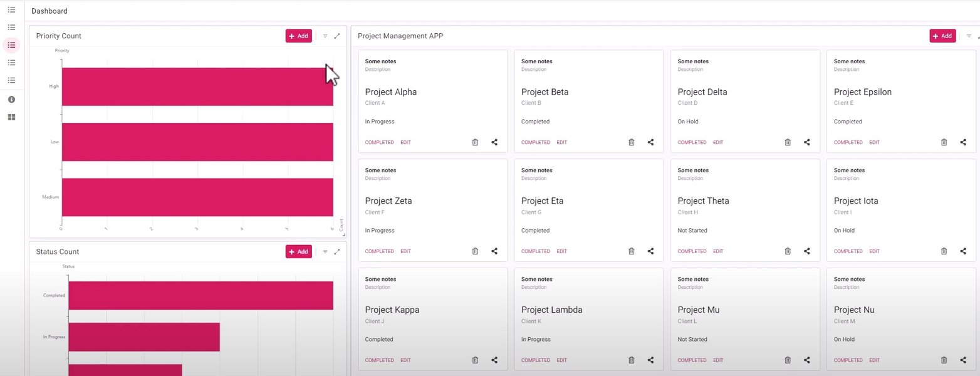Viewport: 980px width, 376px height.
Task: Expand the Status Count panel fullscreen
Action: pyautogui.click(x=337, y=252)
